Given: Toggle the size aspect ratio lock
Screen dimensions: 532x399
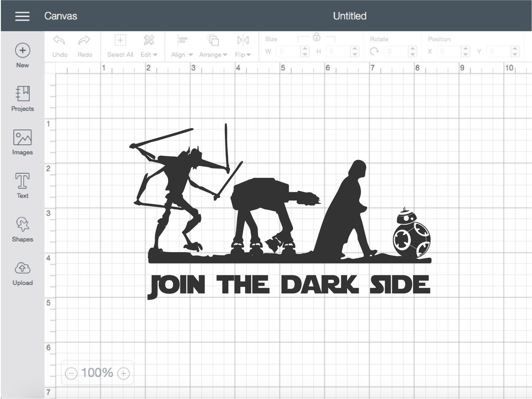Looking at the screenshot, I should pyautogui.click(x=316, y=36).
